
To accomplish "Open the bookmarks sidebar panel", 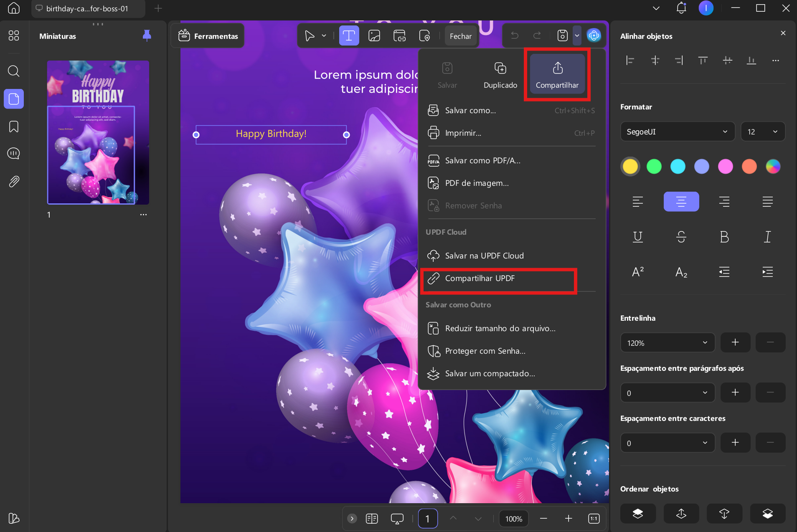I will coord(14,127).
